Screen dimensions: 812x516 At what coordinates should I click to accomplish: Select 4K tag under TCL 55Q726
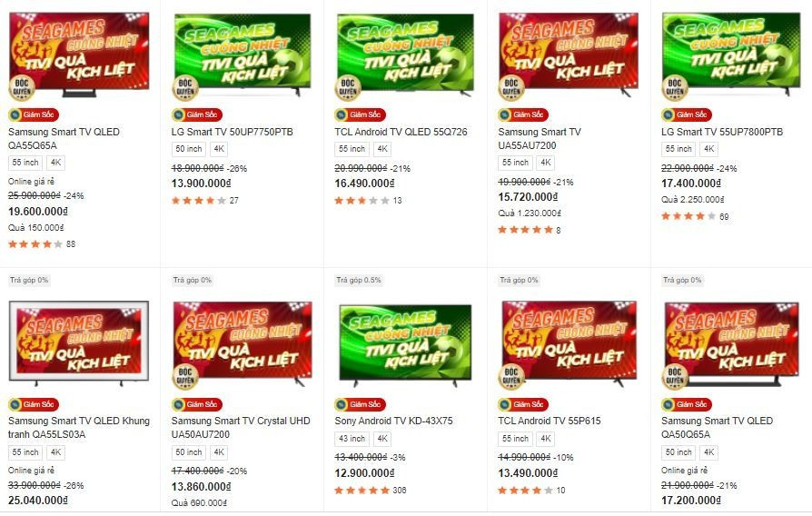point(382,149)
